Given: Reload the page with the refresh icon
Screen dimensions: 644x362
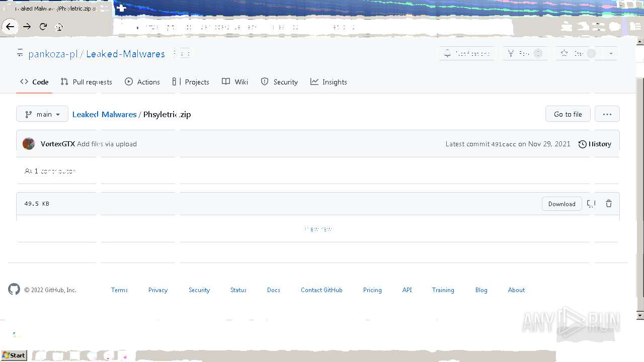Looking at the screenshot, I should [43, 27].
